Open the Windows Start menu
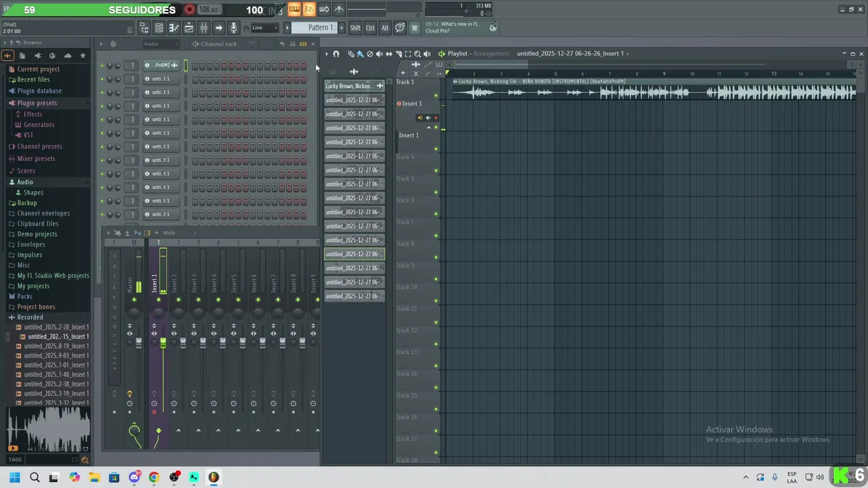This screenshot has height=488, width=868. [x=14, y=477]
